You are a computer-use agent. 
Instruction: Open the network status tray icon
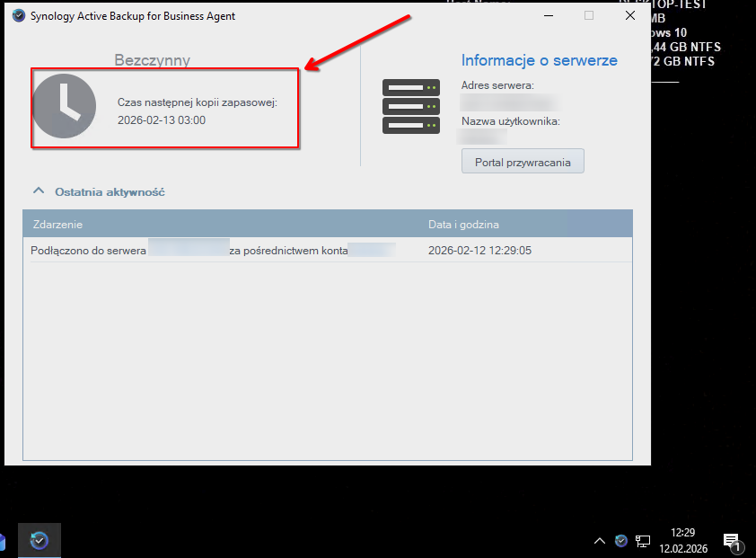(643, 541)
